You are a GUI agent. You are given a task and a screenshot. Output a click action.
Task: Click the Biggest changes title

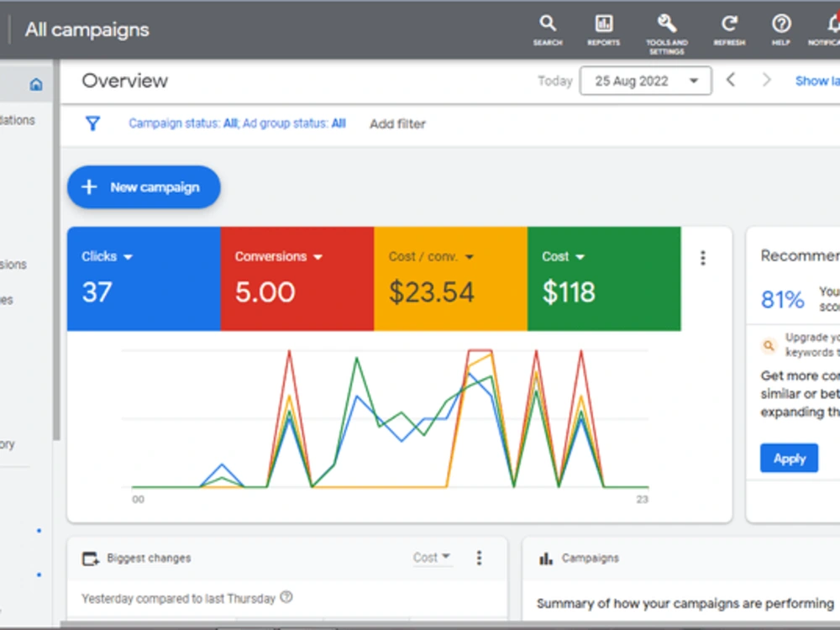149,559
